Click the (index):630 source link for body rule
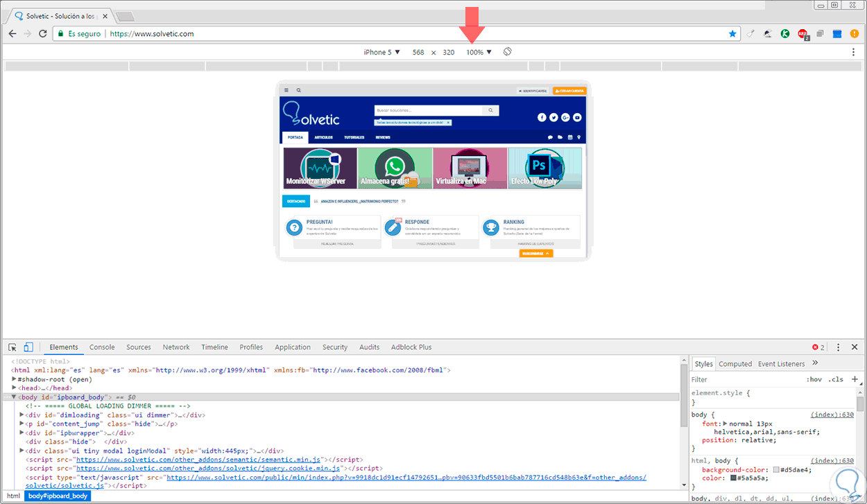 point(832,415)
